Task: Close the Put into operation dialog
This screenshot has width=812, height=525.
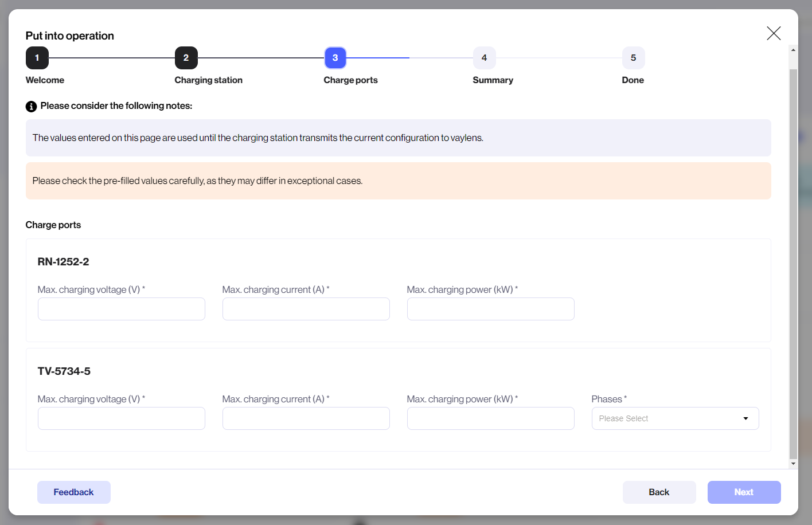Action: click(x=774, y=33)
